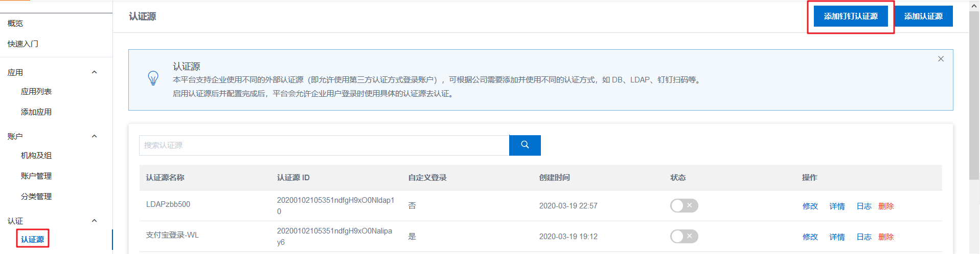Screen dimensions: 980x254
Task: Open 概览 in the sidebar
Action: pos(15,24)
